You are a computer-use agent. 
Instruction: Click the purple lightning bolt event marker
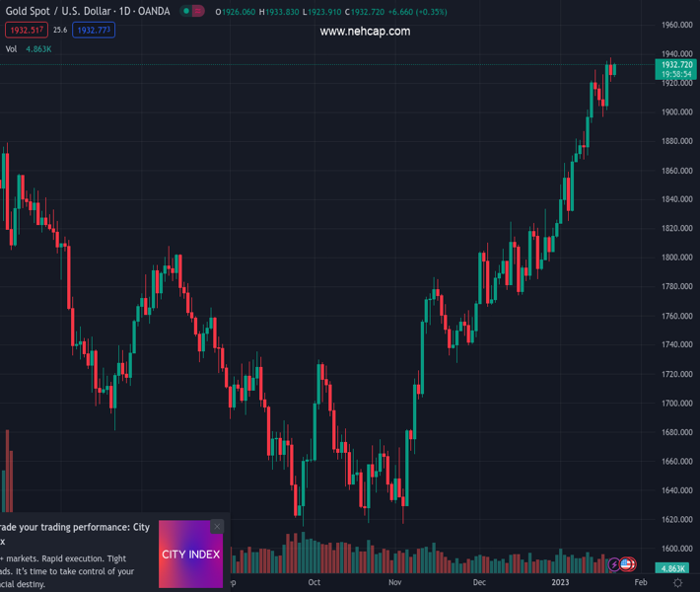(x=615, y=564)
